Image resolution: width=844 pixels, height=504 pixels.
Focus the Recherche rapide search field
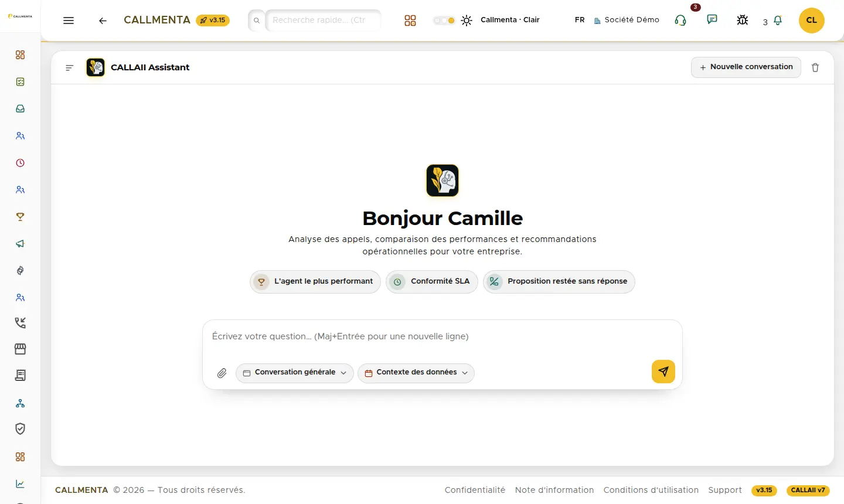(x=324, y=21)
